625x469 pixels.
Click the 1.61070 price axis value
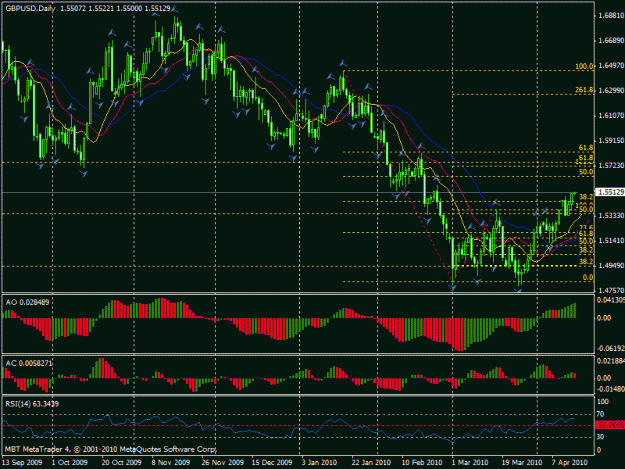tap(611, 116)
